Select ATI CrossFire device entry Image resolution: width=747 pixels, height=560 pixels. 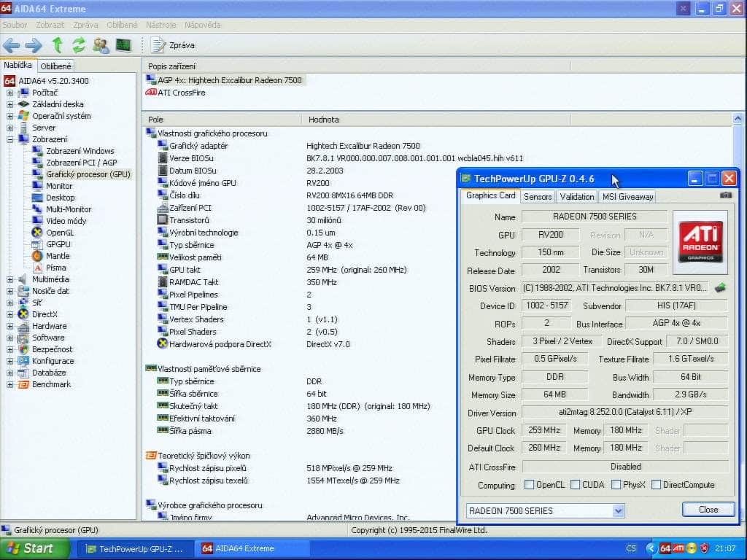[175, 93]
